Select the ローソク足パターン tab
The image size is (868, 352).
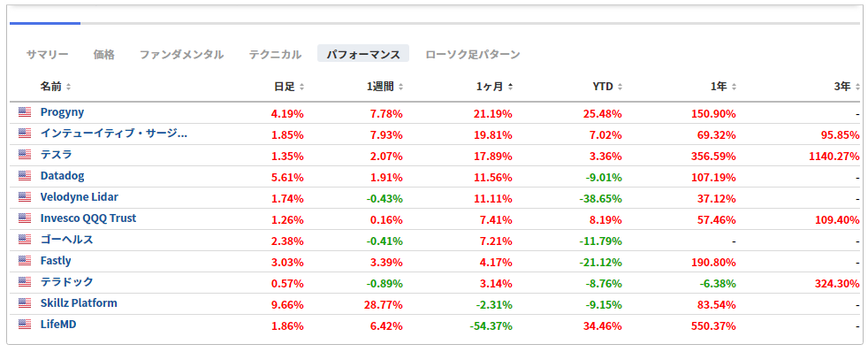[473, 54]
